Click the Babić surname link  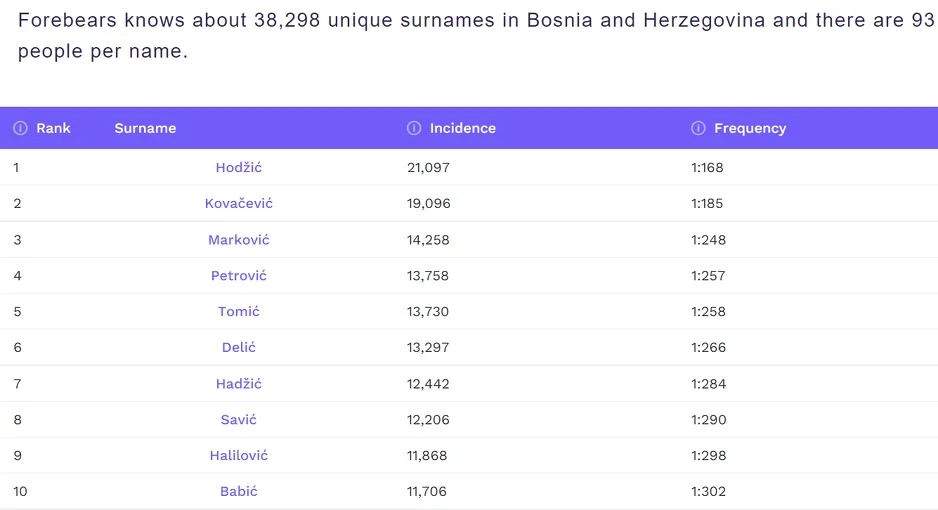point(239,491)
